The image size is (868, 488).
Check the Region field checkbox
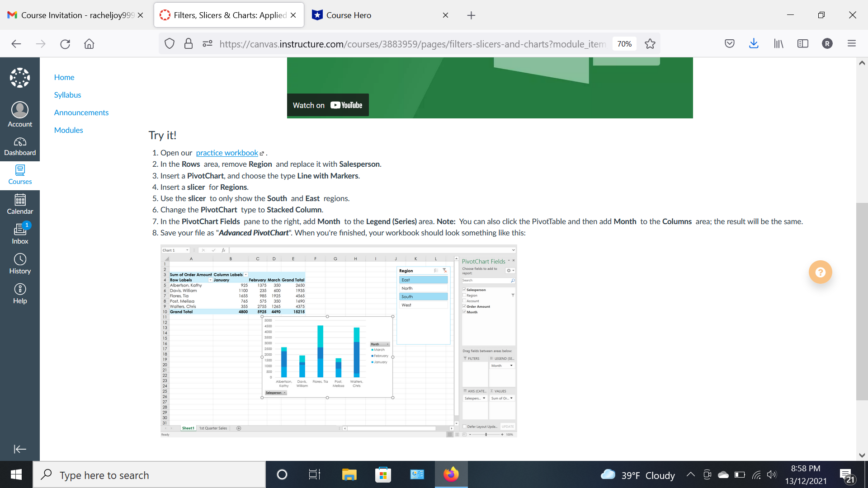[x=464, y=295]
